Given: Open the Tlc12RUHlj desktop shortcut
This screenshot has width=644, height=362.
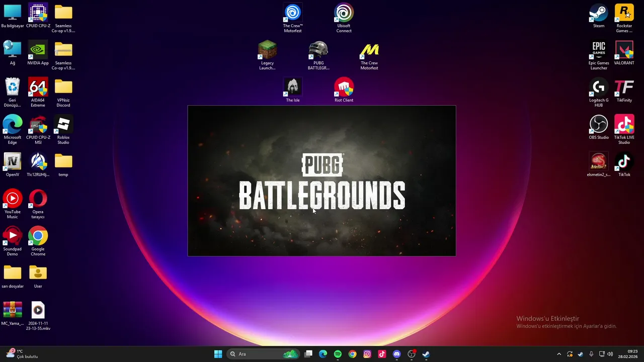Looking at the screenshot, I should pos(38,165).
